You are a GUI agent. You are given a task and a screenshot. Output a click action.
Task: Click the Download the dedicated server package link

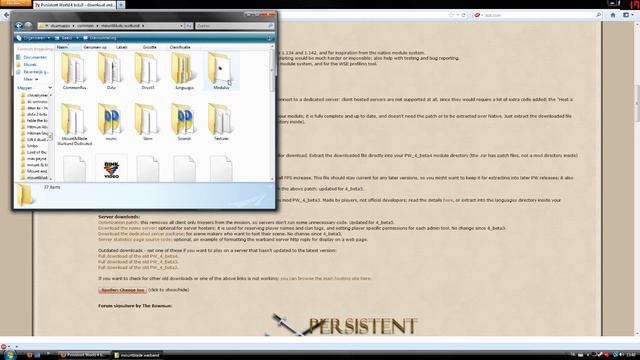pyautogui.click(x=141, y=234)
